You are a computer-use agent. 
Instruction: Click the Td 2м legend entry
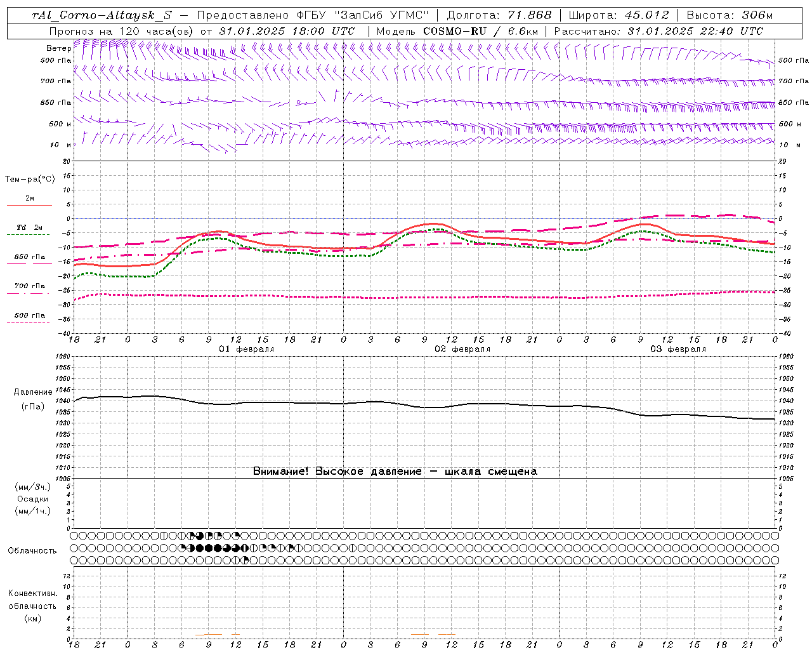[30, 227]
